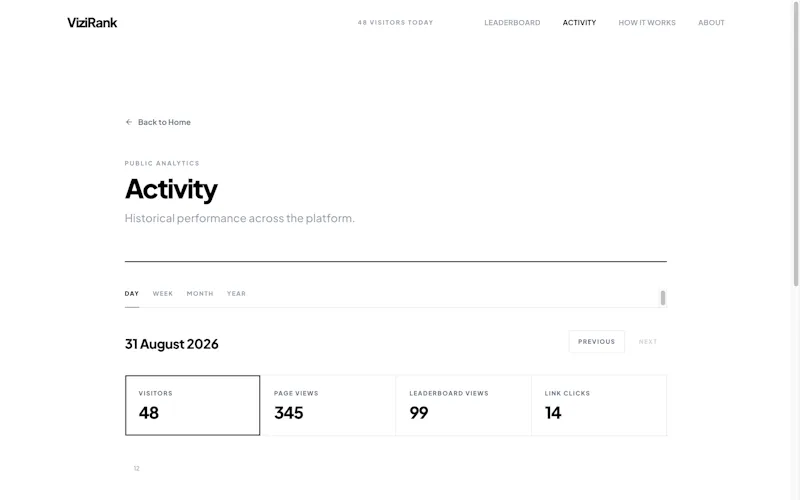Visit the About page

(x=711, y=22)
